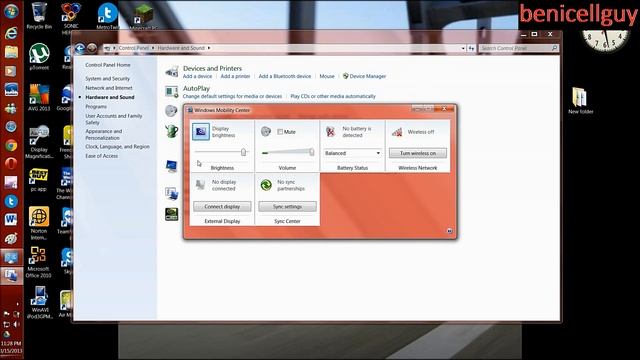The image size is (640, 360).
Task: Select the Display Magnification desktop icon
Action: coord(39,142)
